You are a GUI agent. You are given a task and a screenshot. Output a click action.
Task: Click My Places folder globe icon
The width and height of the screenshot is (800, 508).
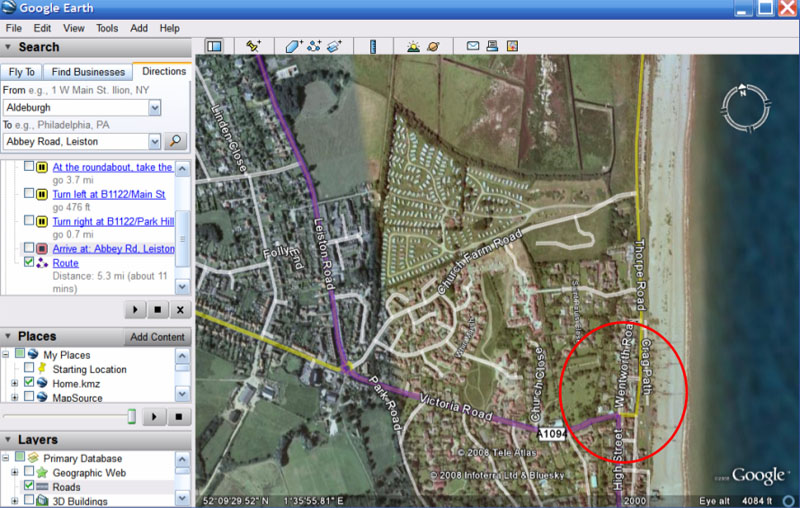[x=33, y=354]
